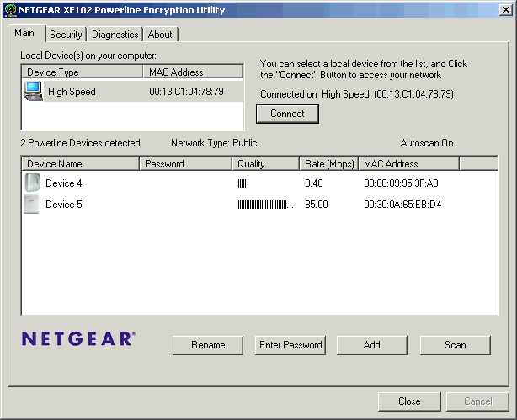Viewport: 517px width, 420px height.
Task: Open the About tab
Action: point(160,35)
